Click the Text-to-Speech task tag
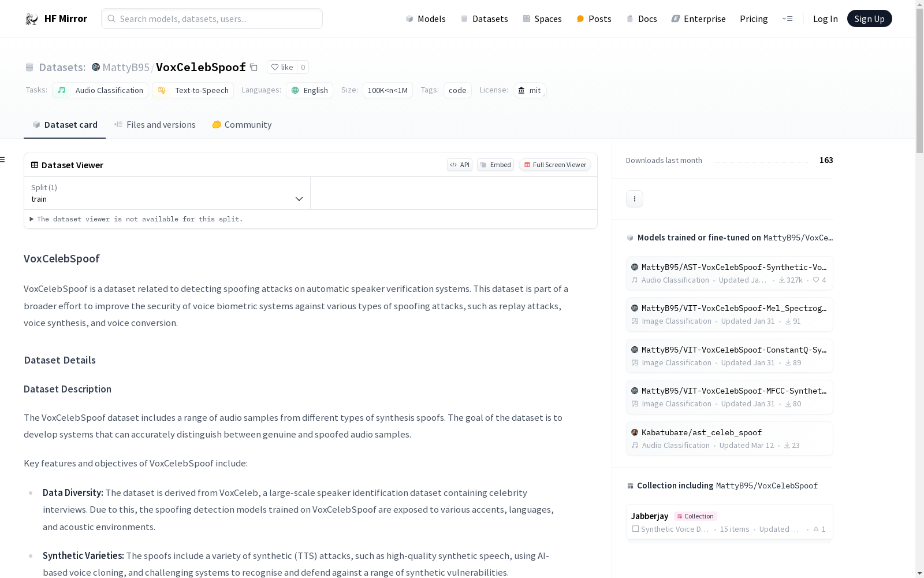The width and height of the screenshot is (924, 578). point(193,90)
